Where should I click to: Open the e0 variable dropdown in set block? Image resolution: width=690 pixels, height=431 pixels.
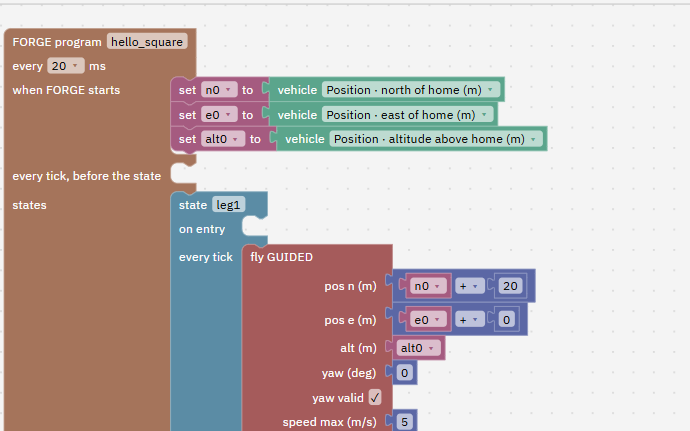[x=219, y=115]
